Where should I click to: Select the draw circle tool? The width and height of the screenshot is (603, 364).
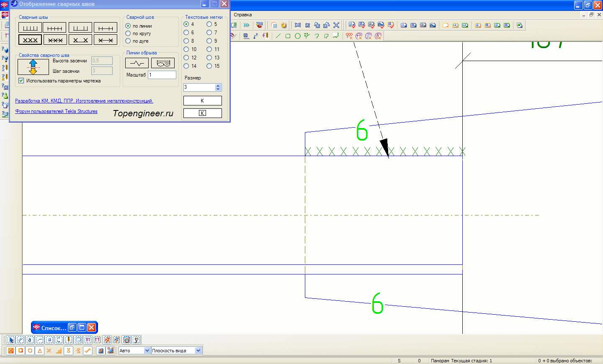tap(297, 36)
